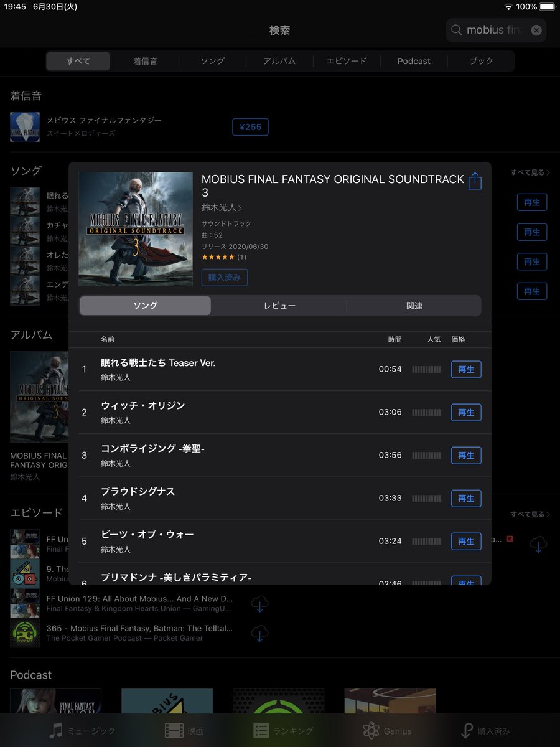
Task: Switch popup to ソング tab
Action: tap(146, 306)
